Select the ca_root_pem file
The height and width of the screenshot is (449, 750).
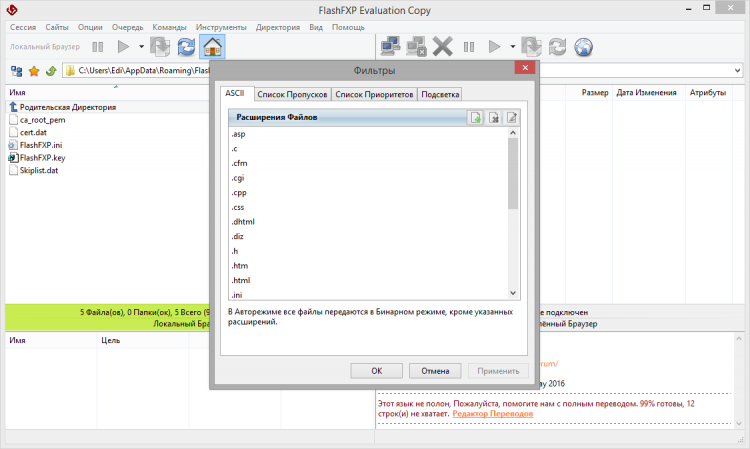tap(42, 120)
